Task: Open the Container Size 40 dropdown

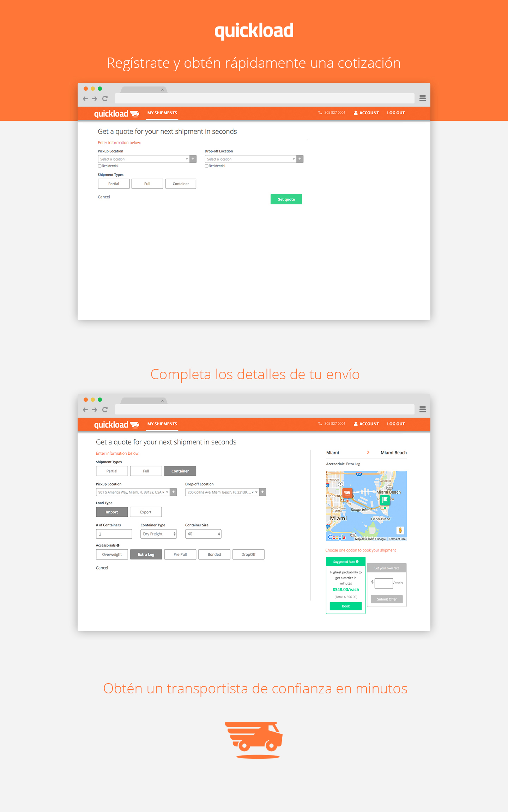Action: click(203, 534)
